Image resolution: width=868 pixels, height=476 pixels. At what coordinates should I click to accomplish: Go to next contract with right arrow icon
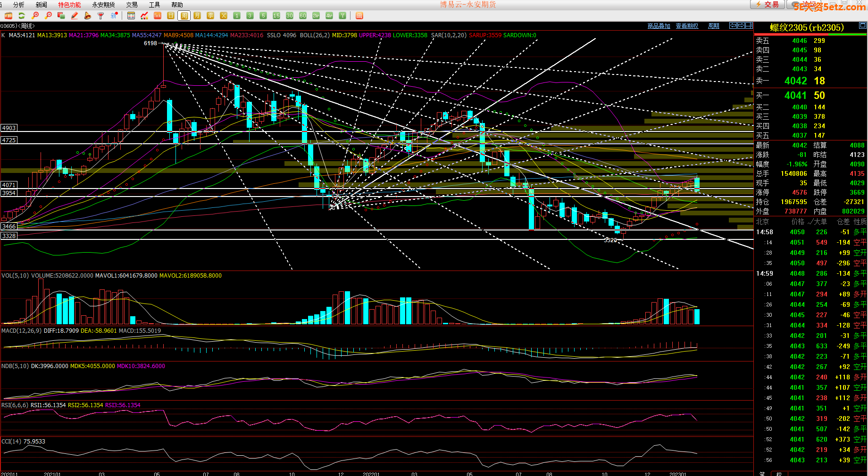[x=741, y=25]
